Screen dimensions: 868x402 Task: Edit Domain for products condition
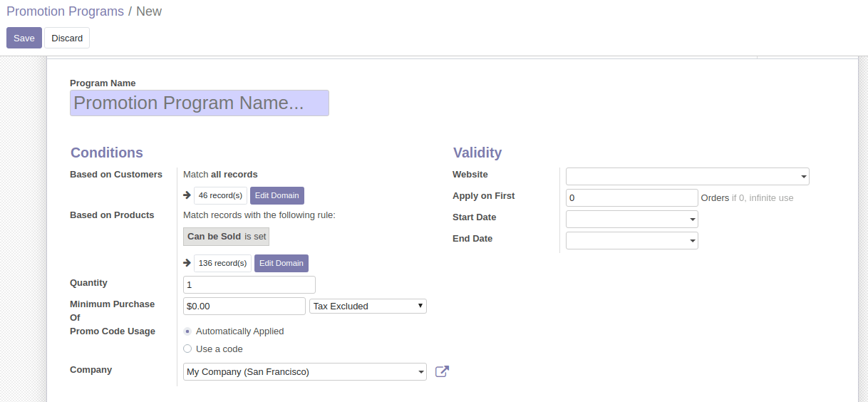click(281, 263)
